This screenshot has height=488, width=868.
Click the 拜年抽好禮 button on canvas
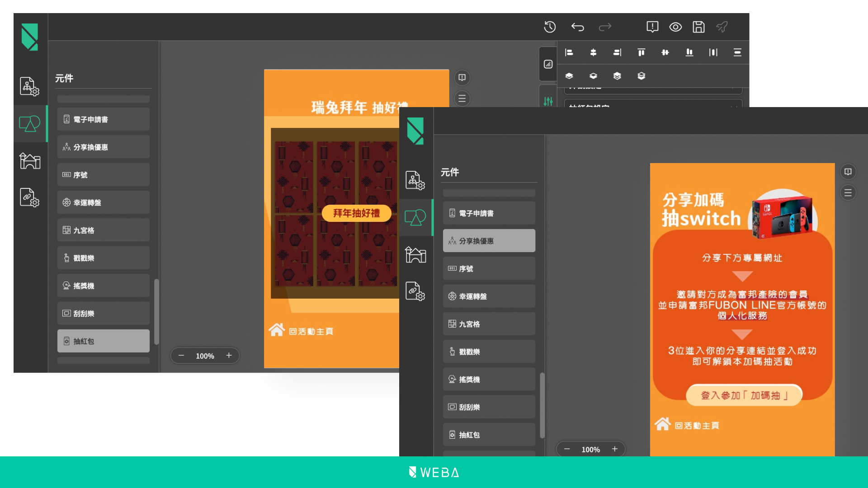[x=356, y=213]
